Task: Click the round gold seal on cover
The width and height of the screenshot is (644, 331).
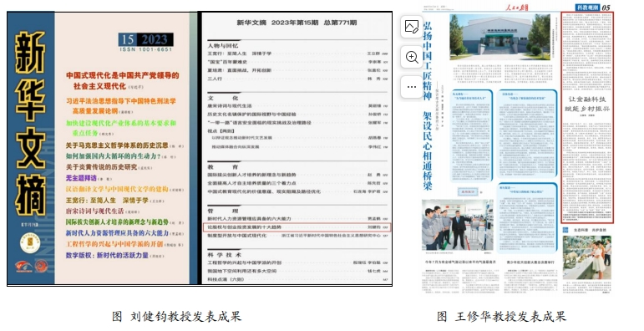Action: point(30,243)
